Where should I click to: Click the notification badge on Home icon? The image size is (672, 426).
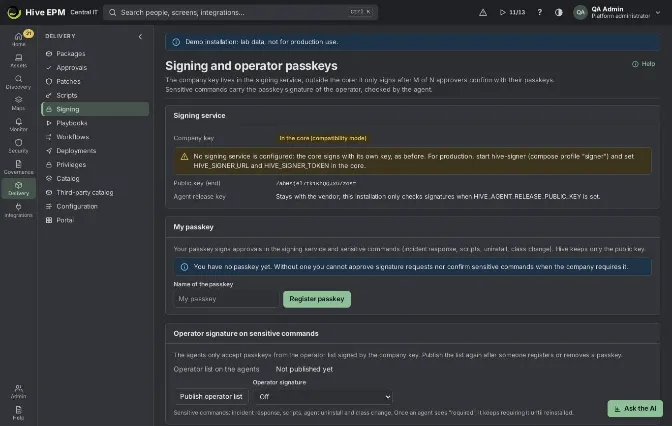(x=28, y=33)
